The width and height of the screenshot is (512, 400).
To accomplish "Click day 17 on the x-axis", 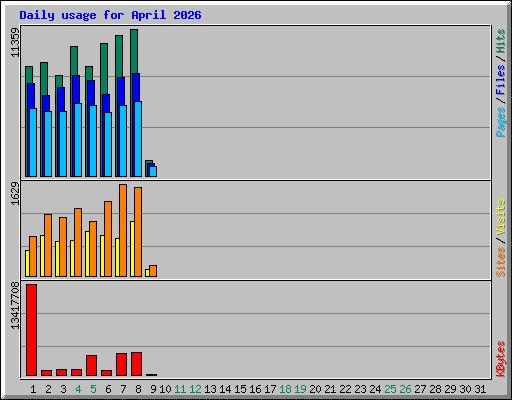I will tap(270, 389).
